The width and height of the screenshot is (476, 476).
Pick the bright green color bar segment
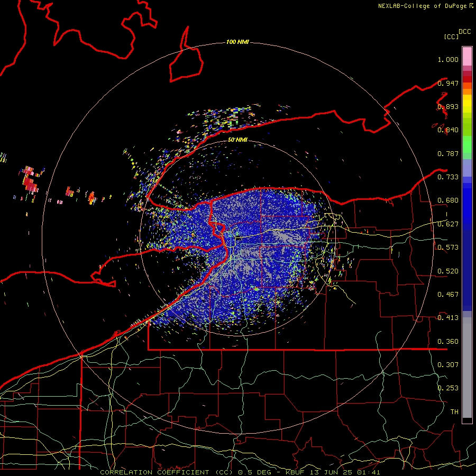467,144
